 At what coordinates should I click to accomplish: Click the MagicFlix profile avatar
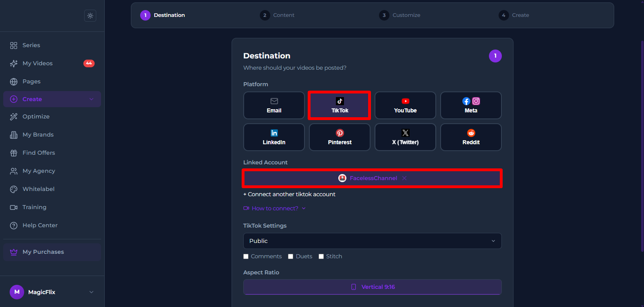[17, 292]
